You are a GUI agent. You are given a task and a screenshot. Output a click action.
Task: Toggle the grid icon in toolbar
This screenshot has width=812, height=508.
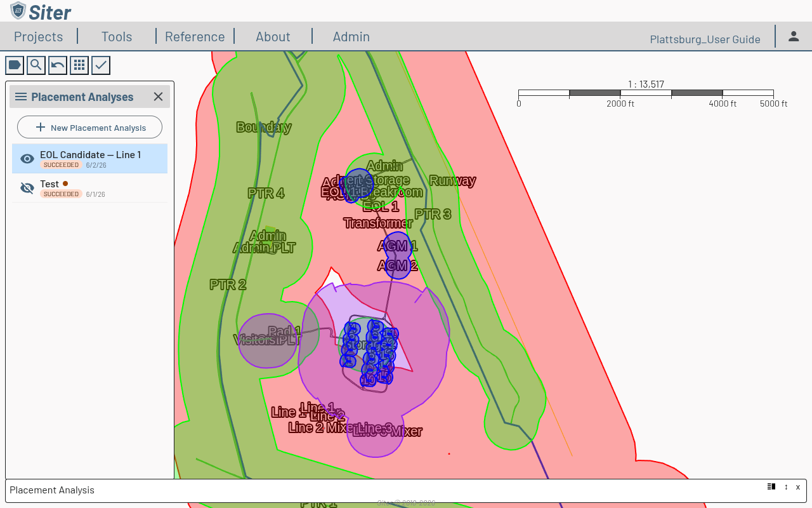(x=79, y=65)
